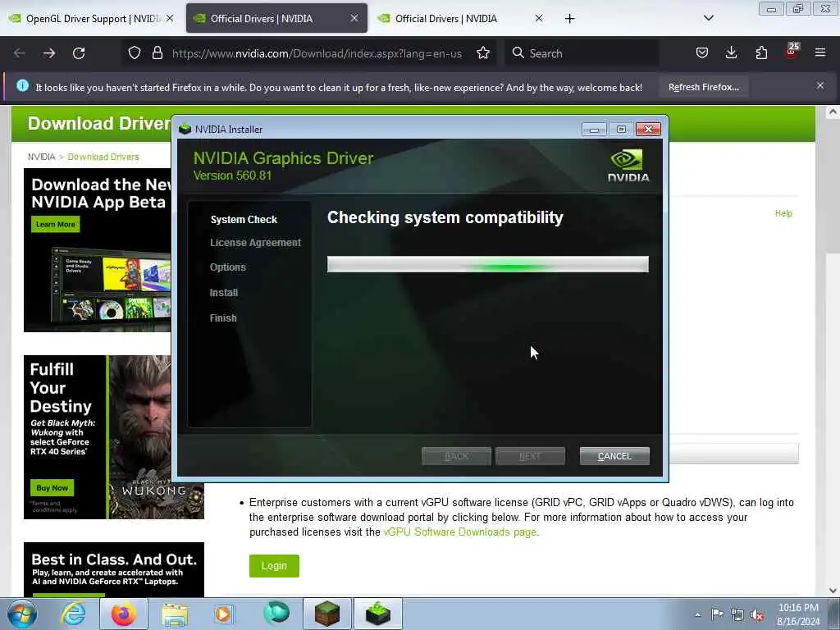Click the NVIDIA breadcrumb link
840x630 pixels.
coord(41,157)
